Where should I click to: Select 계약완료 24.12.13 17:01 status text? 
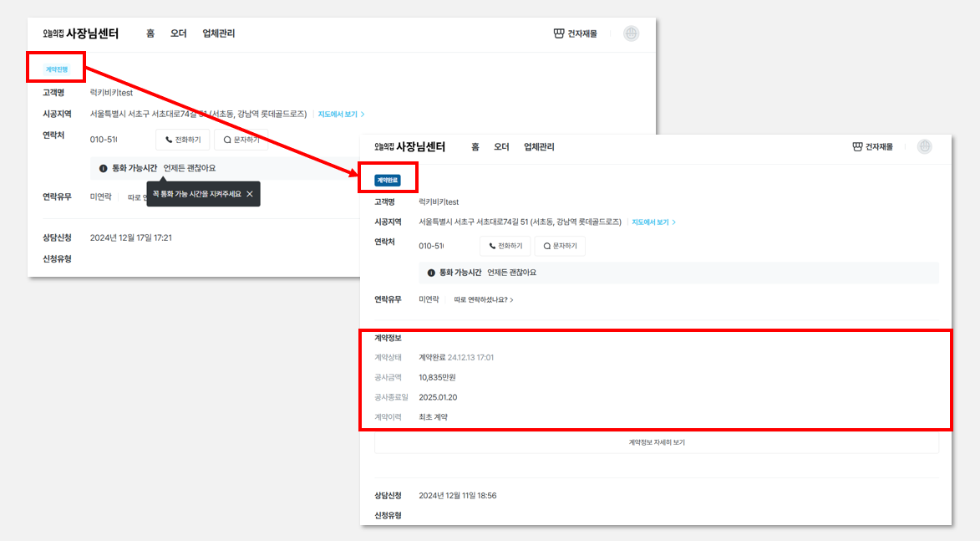456,358
